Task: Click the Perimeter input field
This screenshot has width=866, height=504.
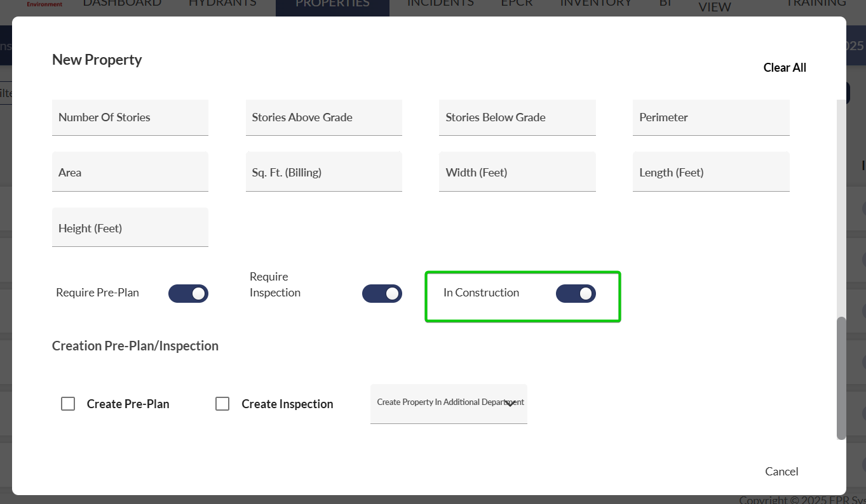Action: (x=711, y=117)
